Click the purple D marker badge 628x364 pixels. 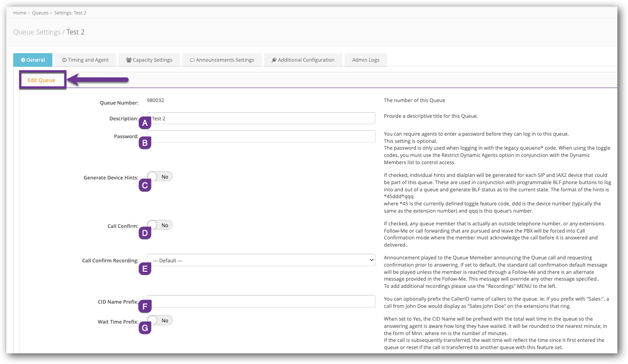[145, 233]
